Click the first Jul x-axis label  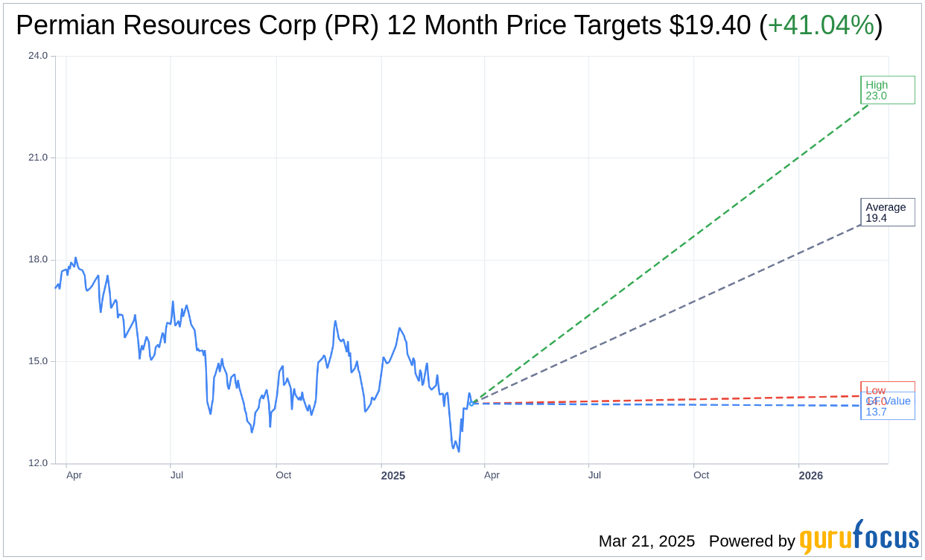point(177,475)
